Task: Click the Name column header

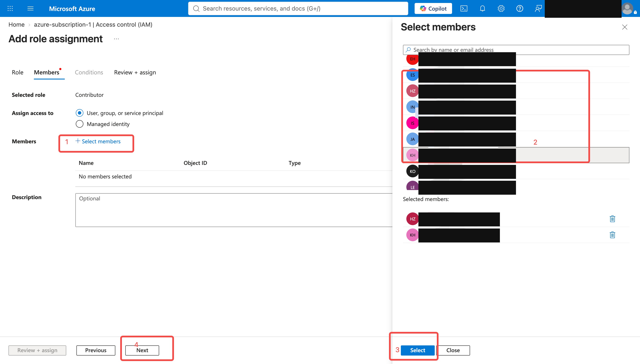Action: (x=86, y=163)
